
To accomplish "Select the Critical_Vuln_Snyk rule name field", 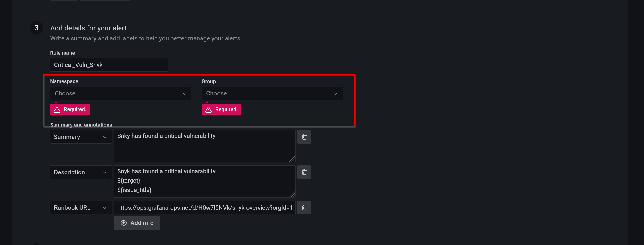I will [x=109, y=65].
